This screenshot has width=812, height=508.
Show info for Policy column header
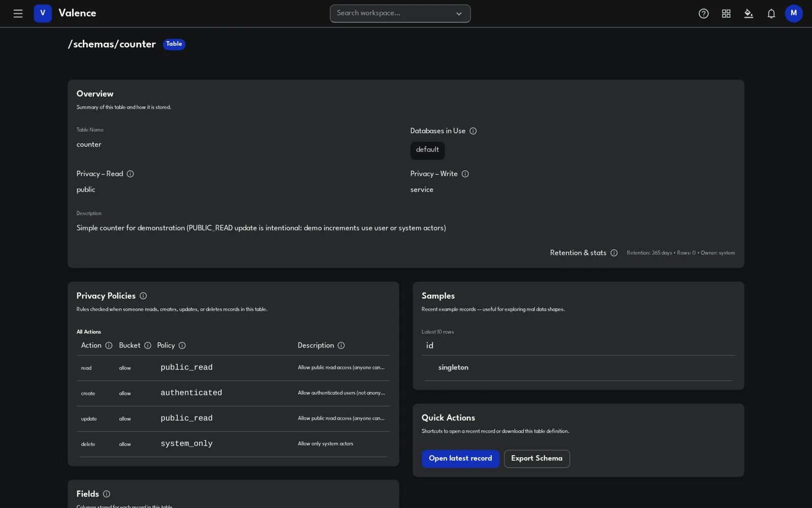coord(182,345)
